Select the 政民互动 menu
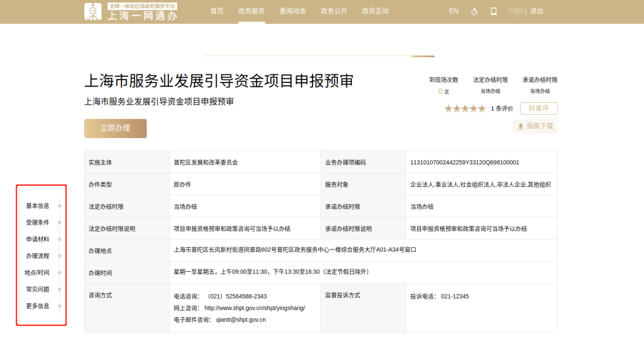The width and height of the screenshot is (644, 338). point(375,11)
